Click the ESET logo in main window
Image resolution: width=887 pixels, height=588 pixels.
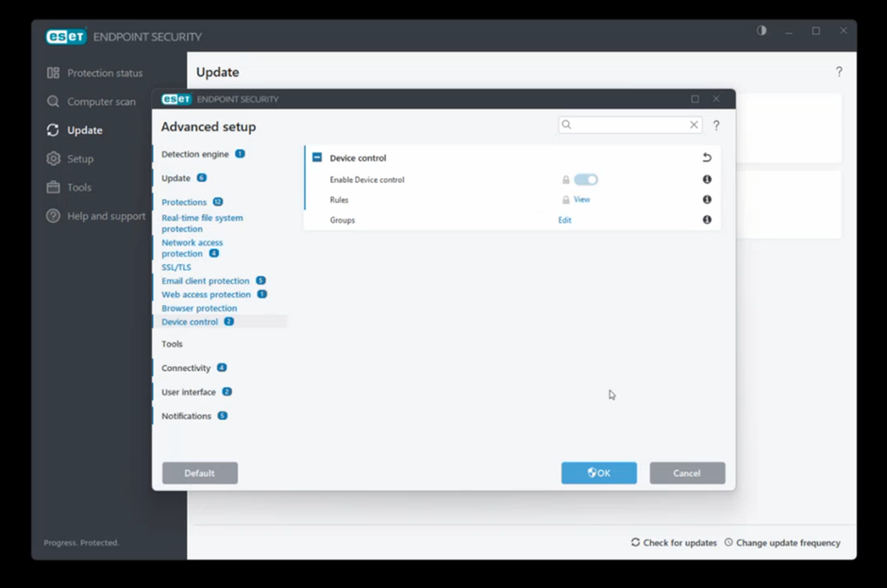pyautogui.click(x=66, y=37)
